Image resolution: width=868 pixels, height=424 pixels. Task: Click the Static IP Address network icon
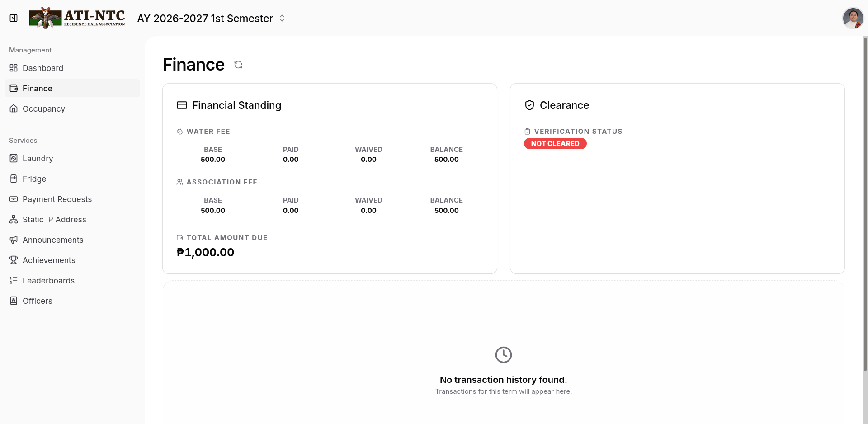(x=14, y=219)
